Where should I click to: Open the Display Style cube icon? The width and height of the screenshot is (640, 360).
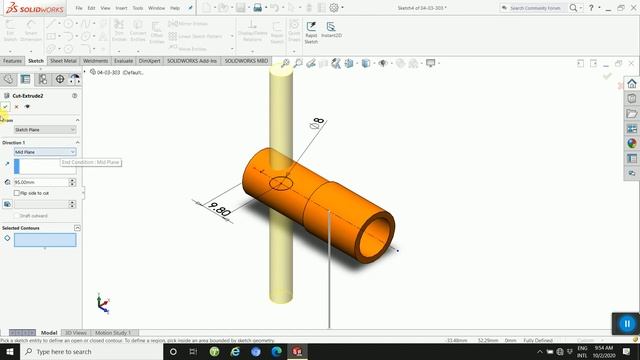tap(366, 63)
